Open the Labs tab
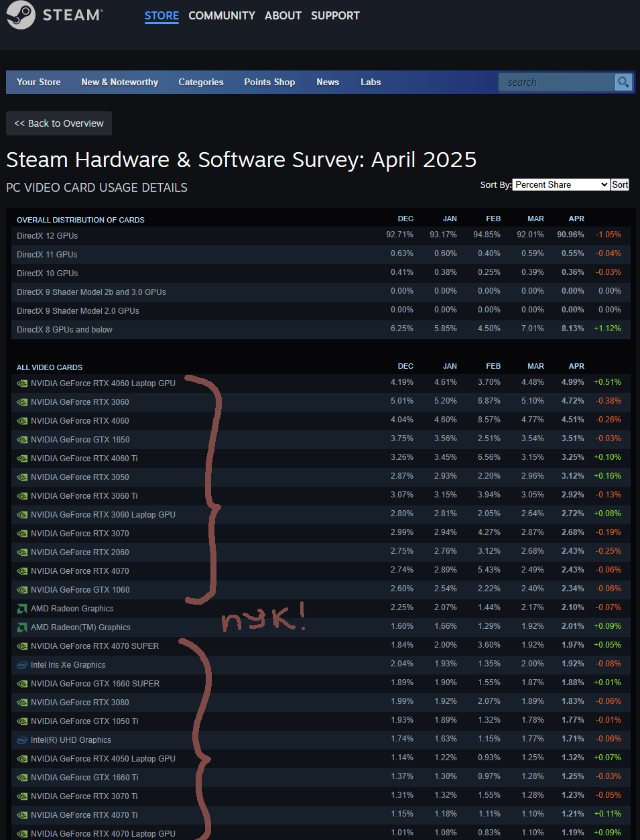640x840 pixels. click(x=371, y=82)
